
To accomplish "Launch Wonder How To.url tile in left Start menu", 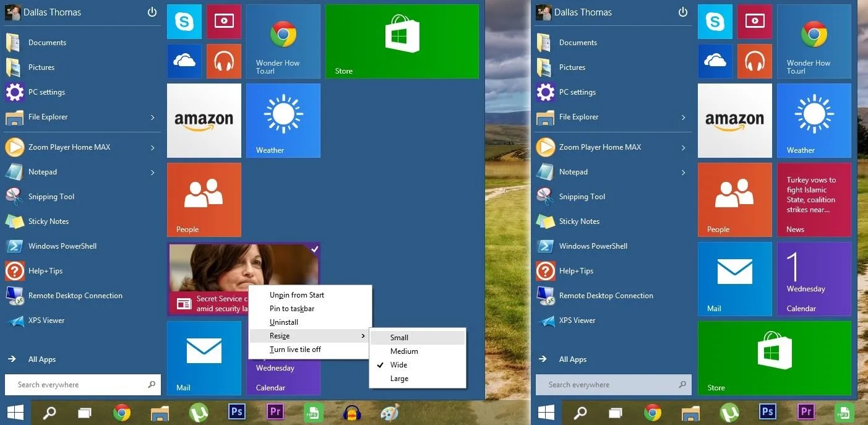I will click(x=283, y=41).
